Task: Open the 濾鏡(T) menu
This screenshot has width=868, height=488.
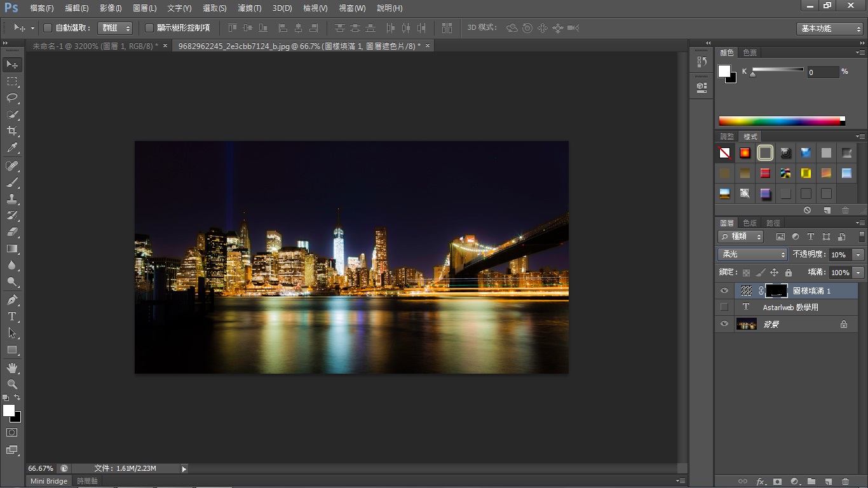Action: [x=249, y=8]
